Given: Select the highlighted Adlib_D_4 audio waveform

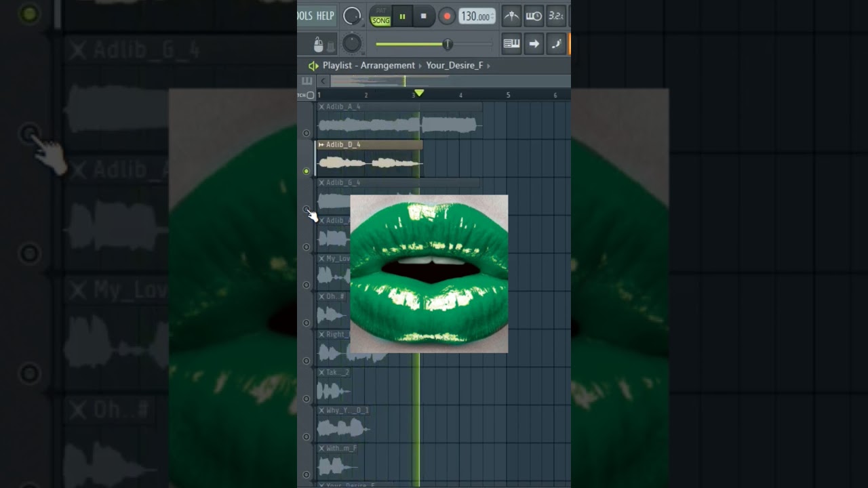Looking at the screenshot, I should 370,163.
